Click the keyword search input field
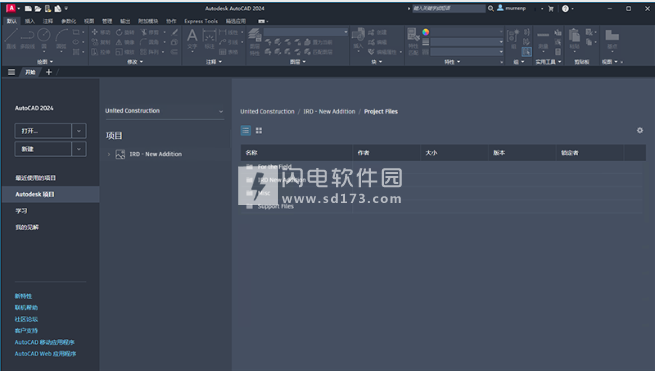The height and width of the screenshot is (371, 655). point(449,8)
